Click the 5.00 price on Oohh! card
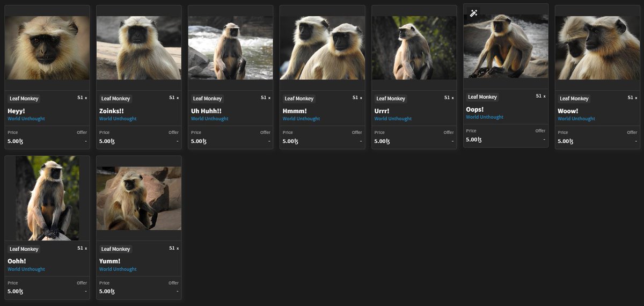The width and height of the screenshot is (644, 306). pos(15,292)
